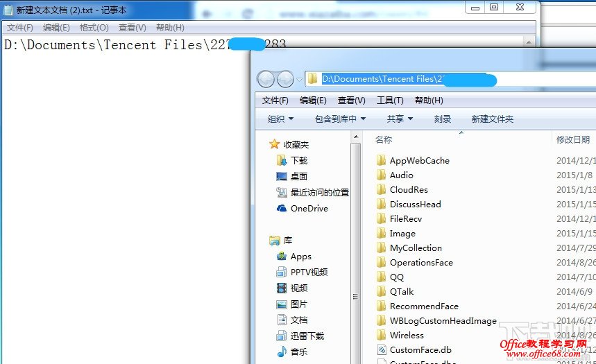Select the Image folder
Viewport: 596px width, 364px height.
point(402,233)
